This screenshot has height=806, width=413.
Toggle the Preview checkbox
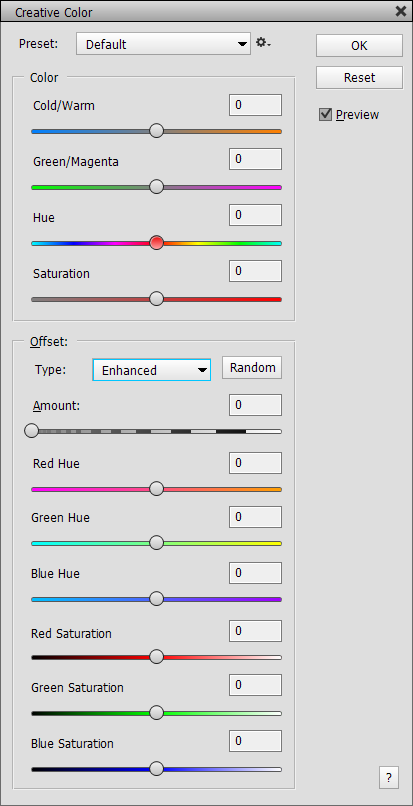[325, 114]
